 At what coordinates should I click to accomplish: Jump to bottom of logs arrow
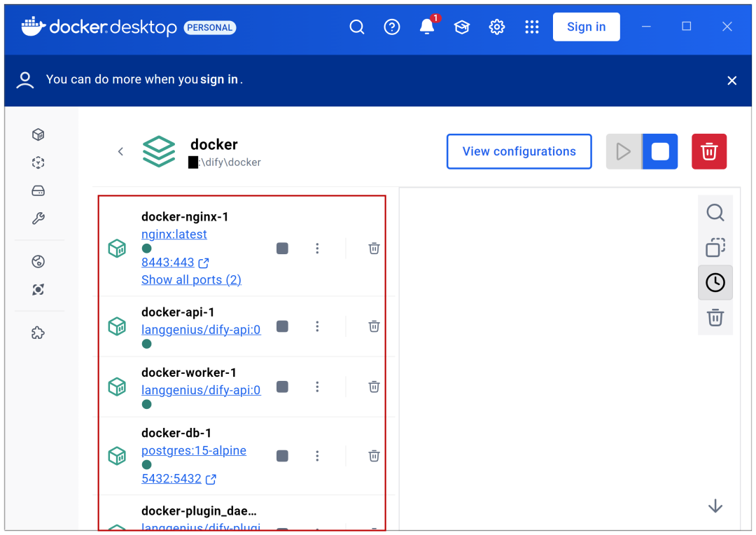pos(715,506)
